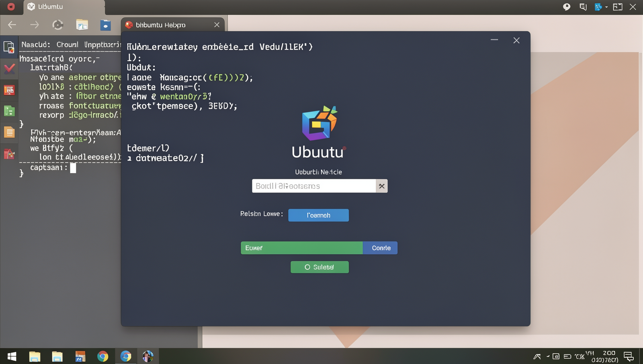Click the circular refresh icon in the toolbar
Viewport: 643px width, 364px height.
pyautogui.click(x=58, y=25)
